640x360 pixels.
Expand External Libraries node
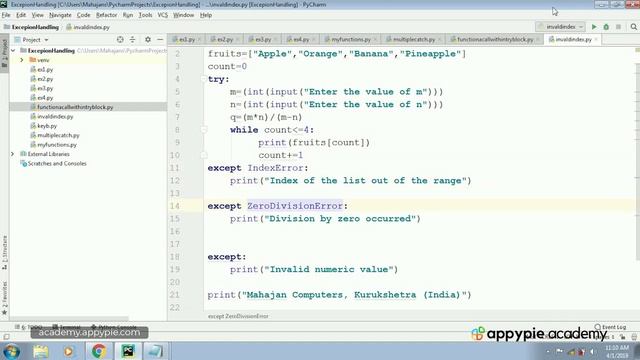[x=13, y=154]
